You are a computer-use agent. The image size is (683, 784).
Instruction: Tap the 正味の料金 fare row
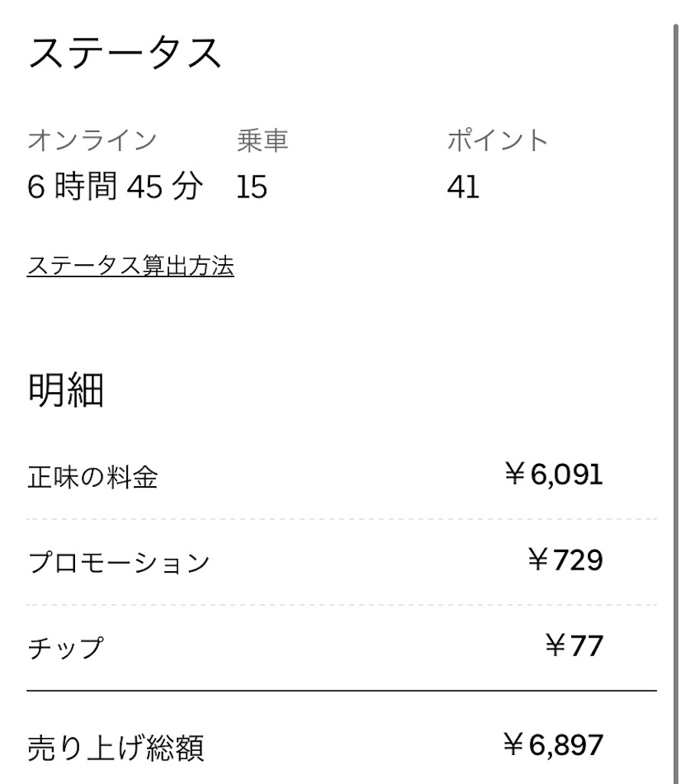point(92,475)
